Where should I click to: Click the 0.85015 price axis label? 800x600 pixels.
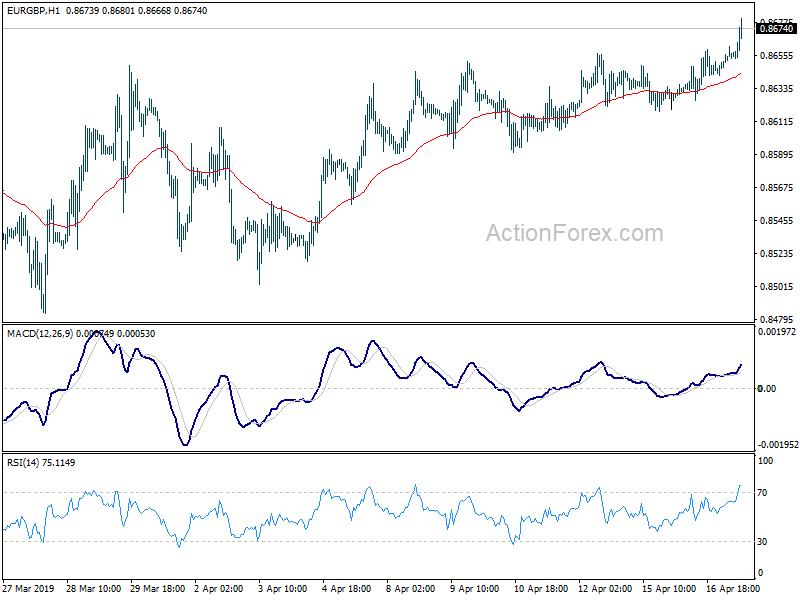tap(777, 287)
